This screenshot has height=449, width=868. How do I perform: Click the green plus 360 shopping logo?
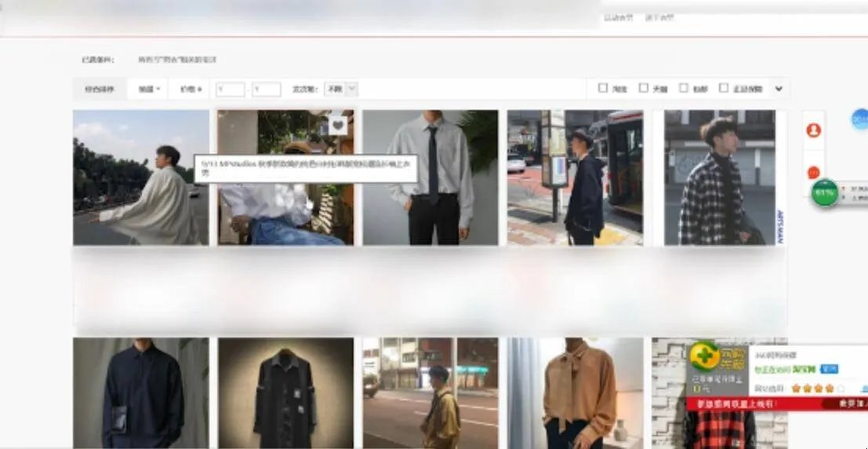tap(704, 357)
